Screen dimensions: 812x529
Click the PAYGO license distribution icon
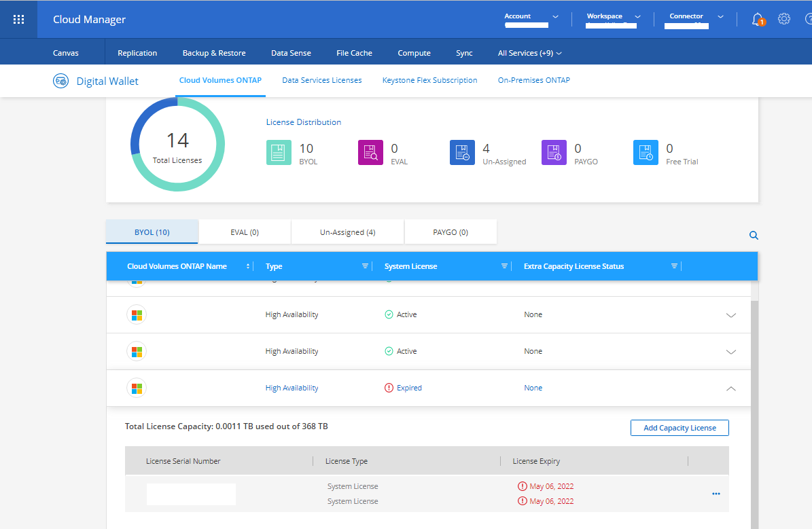(554, 153)
